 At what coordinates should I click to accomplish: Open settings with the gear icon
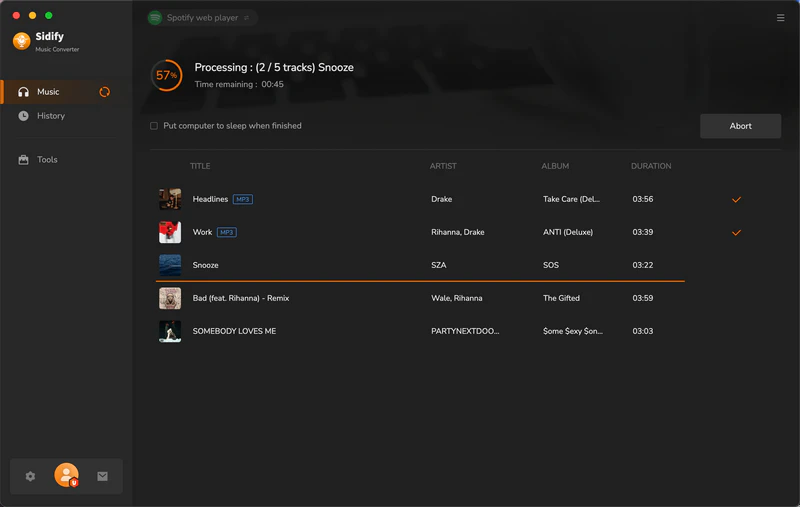(31, 476)
